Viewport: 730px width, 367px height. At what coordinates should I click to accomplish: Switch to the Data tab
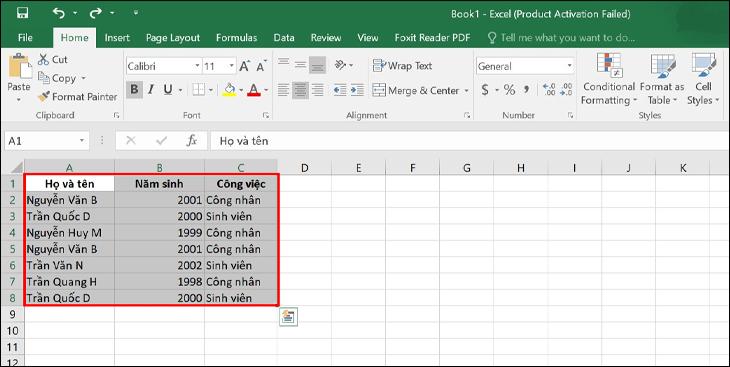click(x=284, y=38)
